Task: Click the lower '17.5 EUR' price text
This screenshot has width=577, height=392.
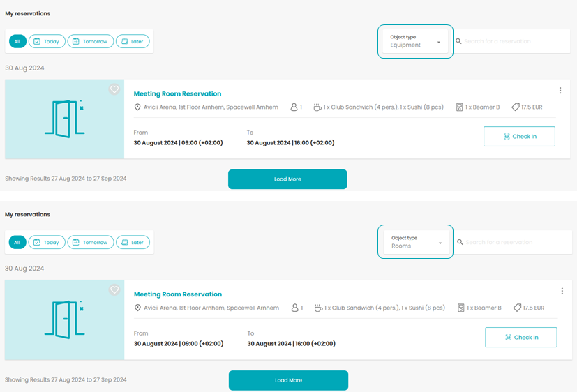Action: click(x=534, y=308)
